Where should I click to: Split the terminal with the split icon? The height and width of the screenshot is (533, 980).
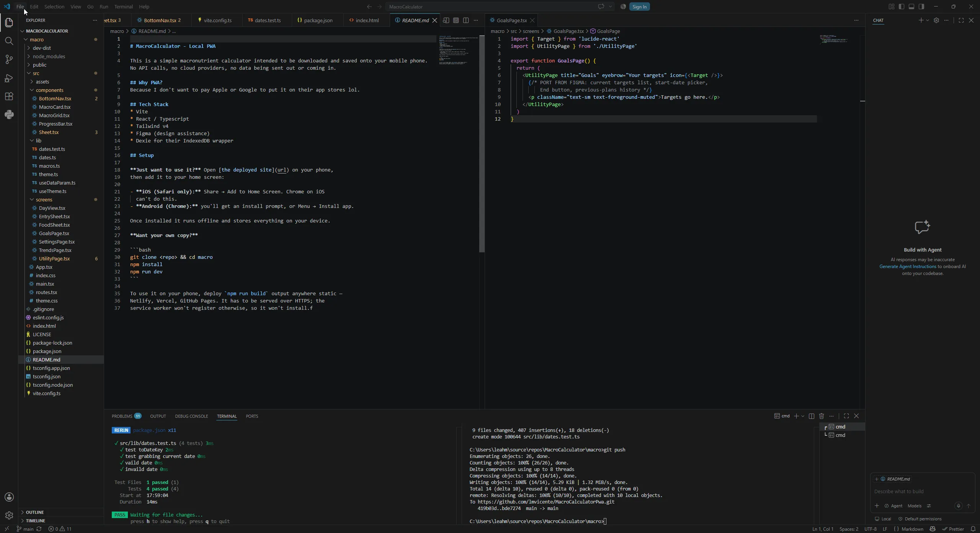812,416
